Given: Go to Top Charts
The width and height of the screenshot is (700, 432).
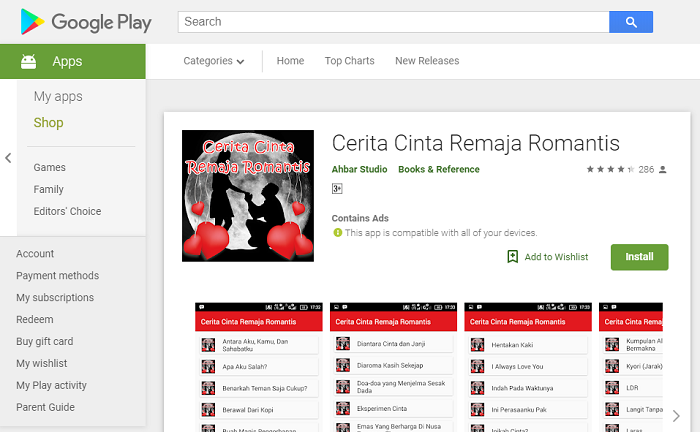Looking at the screenshot, I should tap(350, 61).
